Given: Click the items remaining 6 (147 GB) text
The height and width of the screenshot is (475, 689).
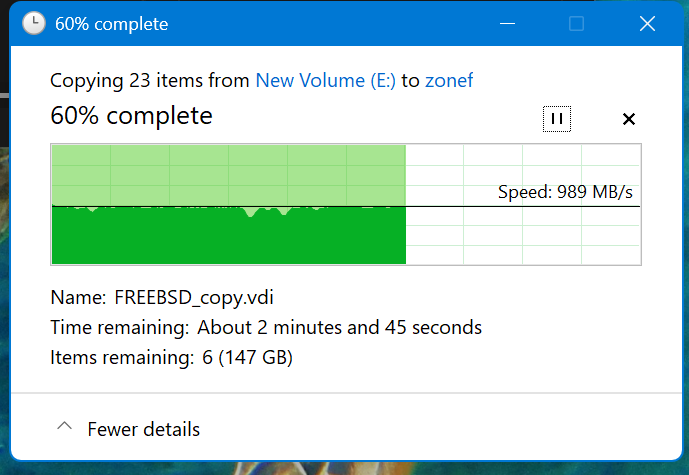Looking at the screenshot, I should pos(242,357).
